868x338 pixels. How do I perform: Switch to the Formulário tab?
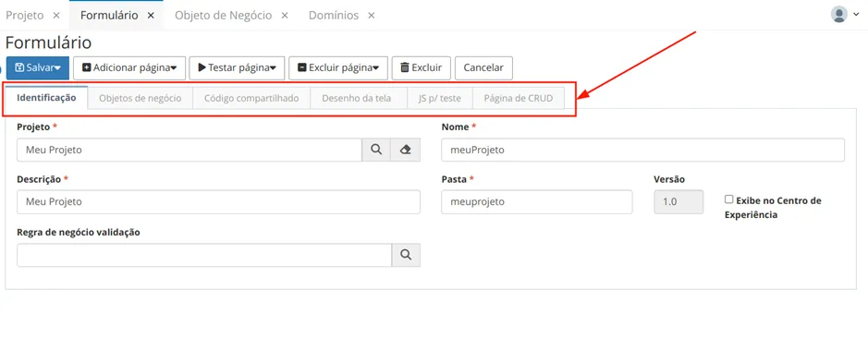point(109,16)
